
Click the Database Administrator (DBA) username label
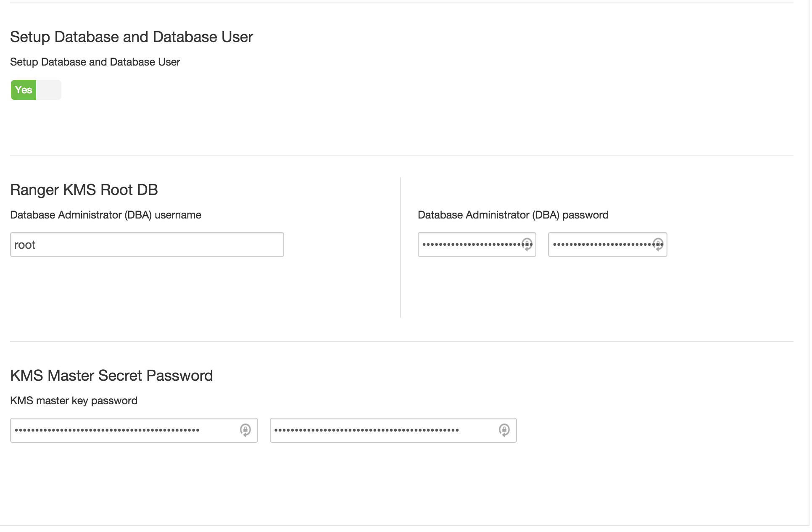[105, 215]
